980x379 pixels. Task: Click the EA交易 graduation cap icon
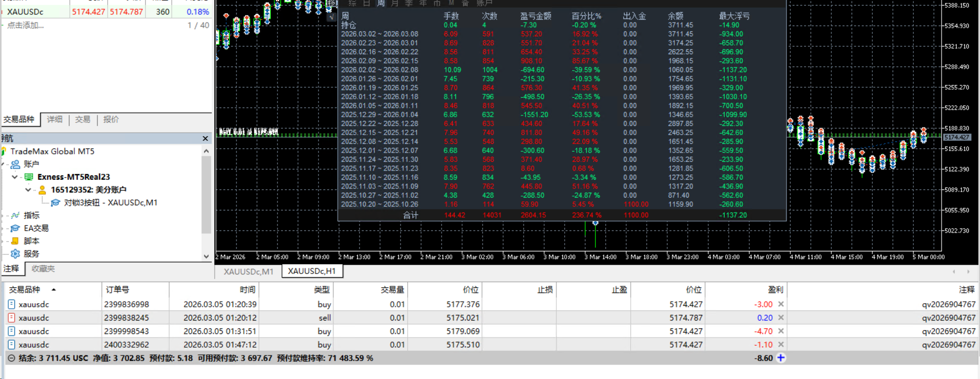pos(15,228)
